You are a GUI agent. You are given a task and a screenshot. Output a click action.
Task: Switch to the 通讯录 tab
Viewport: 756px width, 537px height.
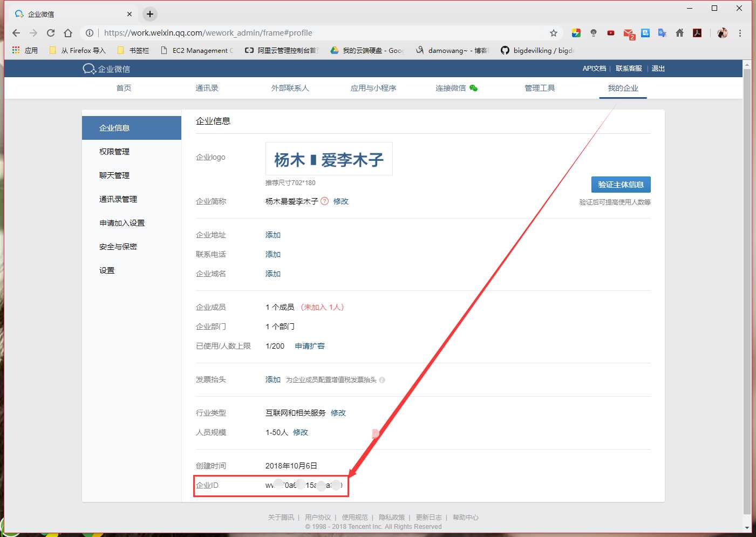pos(207,88)
